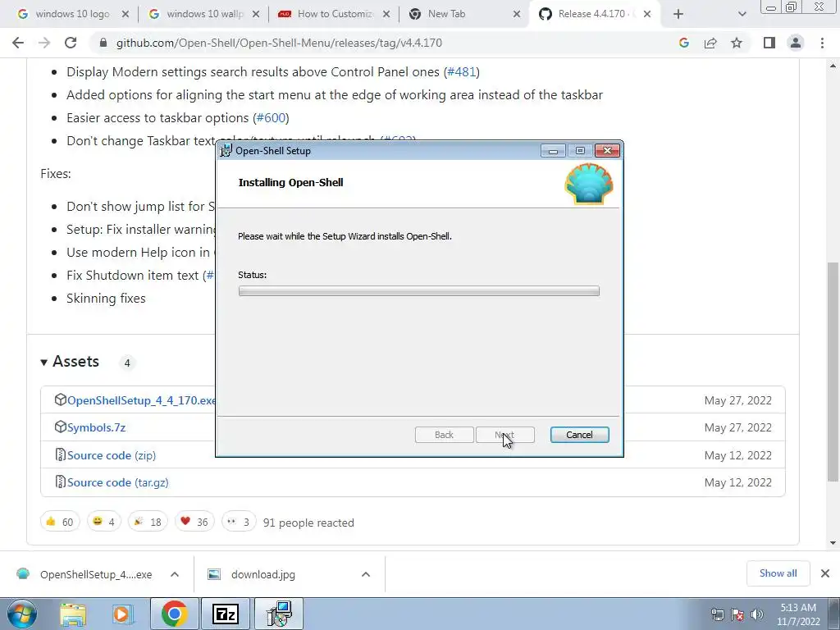Image resolution: width=840 pixels, height=630 pixels.
Task: Open Windows Explorer from taskbar
Action: (72, 614)
